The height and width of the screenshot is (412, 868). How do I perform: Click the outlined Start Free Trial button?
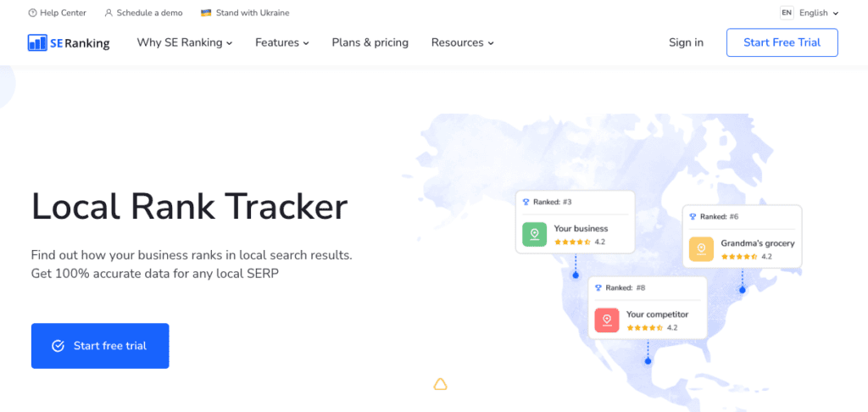782,42
